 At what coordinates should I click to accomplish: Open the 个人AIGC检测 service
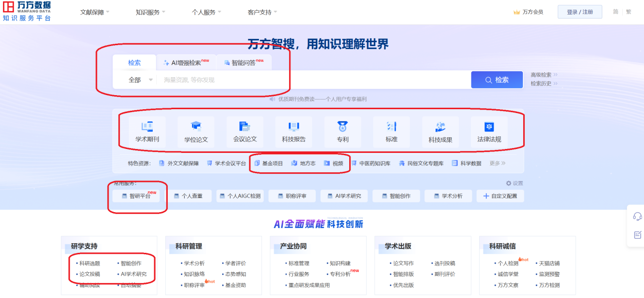[x=240, y=196]
